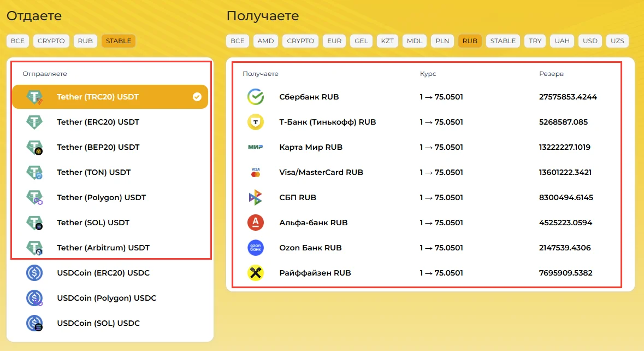Image resolution: width=644 pixels, height=351 pixels.
Task: Switch to the MDL receive filter
Action: (415, 40)
